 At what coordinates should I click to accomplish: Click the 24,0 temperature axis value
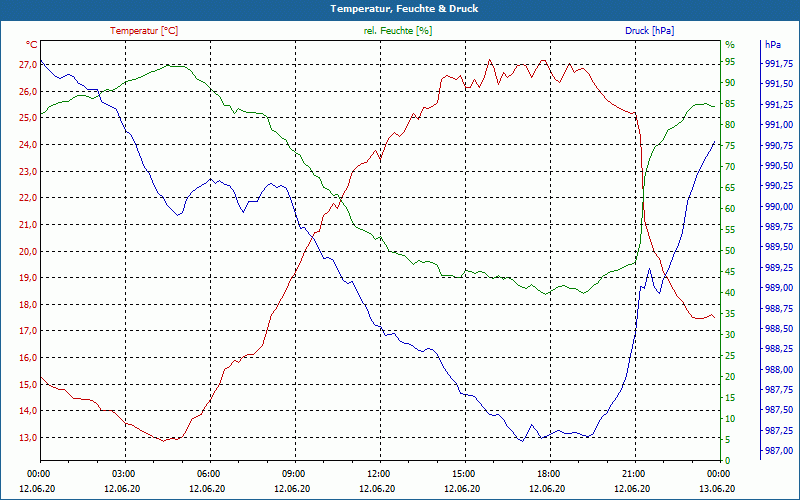(28, 145)
